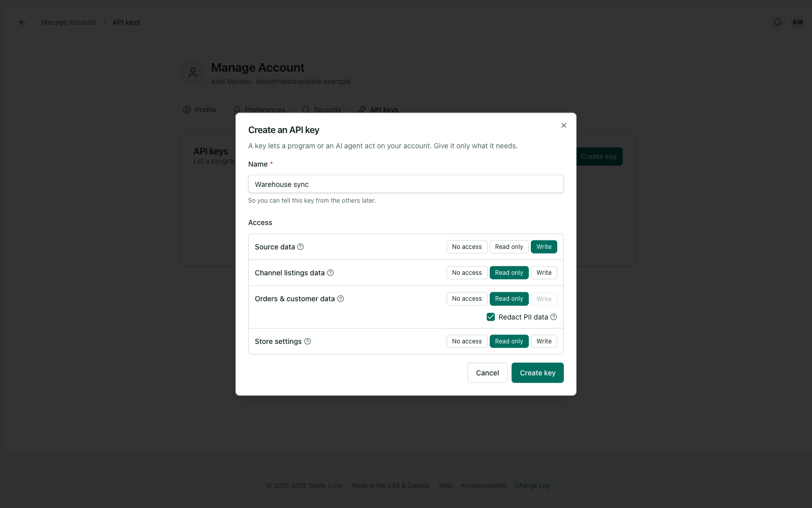
Task: Open the Profile tab
Action: point(199,110)
